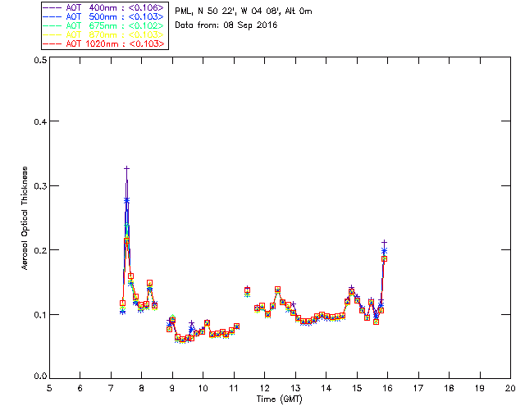
Task: Click the AOT 870nm legend entry
Action: click(104, 34)
